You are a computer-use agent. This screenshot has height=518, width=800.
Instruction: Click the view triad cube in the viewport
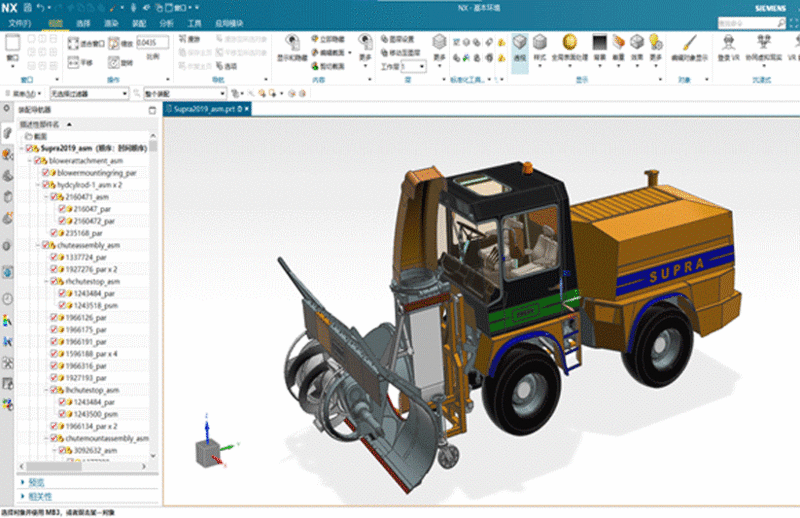[208, 453]
